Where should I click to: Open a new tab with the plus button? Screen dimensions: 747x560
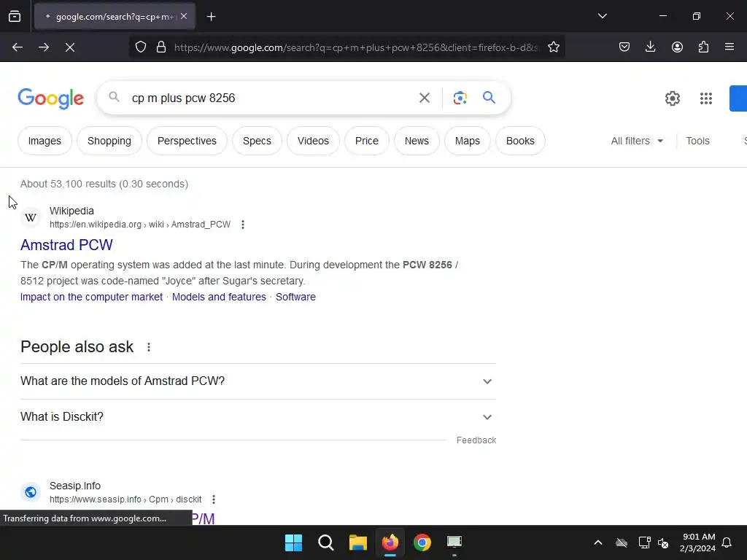(x=211, y=17)
